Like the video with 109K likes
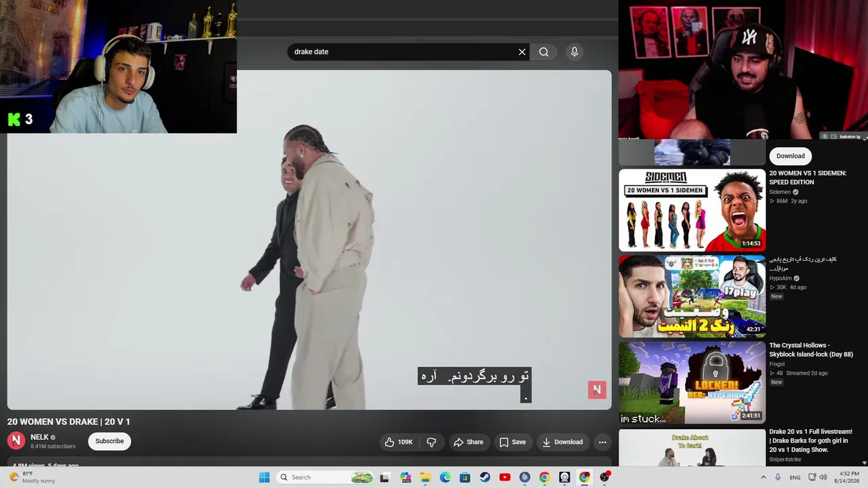 tap(399, 442)
